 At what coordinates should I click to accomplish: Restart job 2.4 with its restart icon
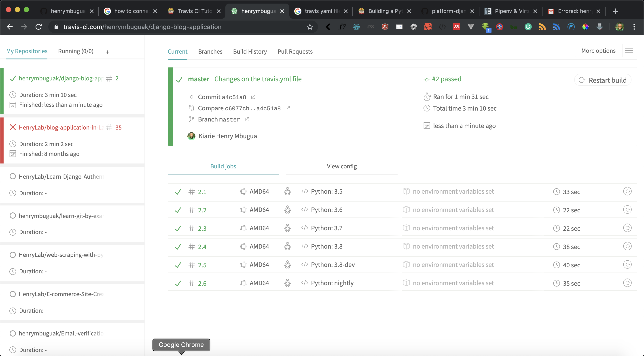627,246
